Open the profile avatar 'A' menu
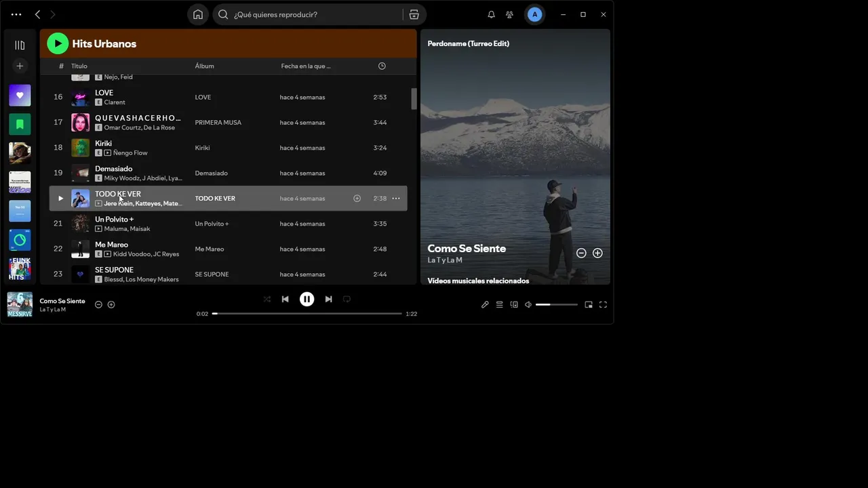 point(535,14)
